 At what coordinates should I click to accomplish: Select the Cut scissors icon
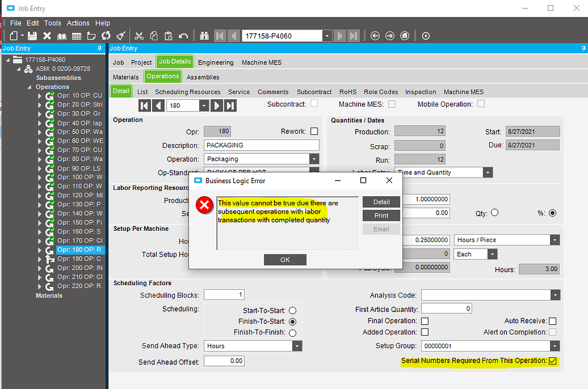tap(139, 36)
